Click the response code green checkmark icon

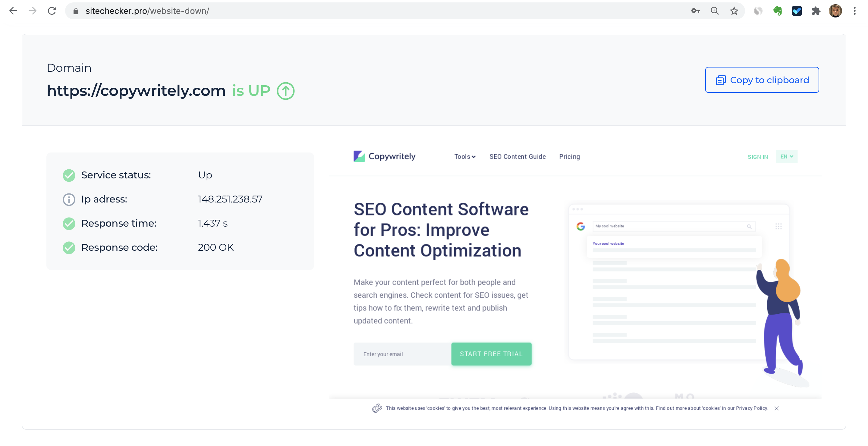point(69,247)
